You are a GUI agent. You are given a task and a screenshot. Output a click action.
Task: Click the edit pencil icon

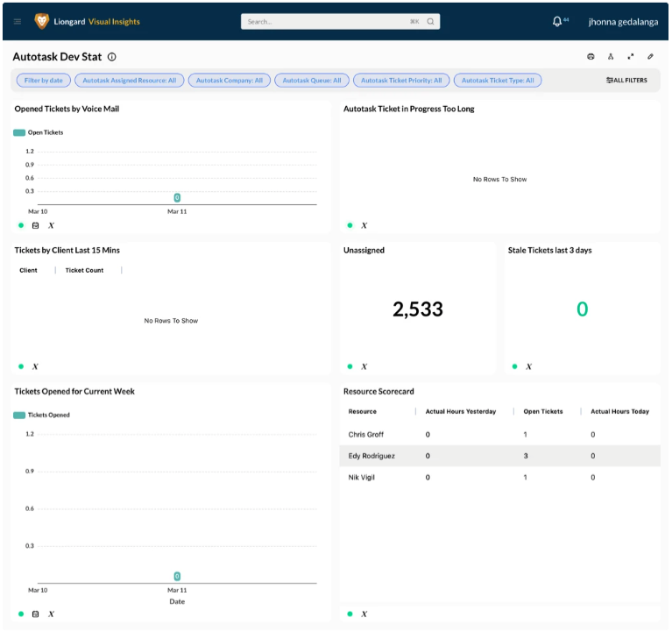(x=651, y=57)
